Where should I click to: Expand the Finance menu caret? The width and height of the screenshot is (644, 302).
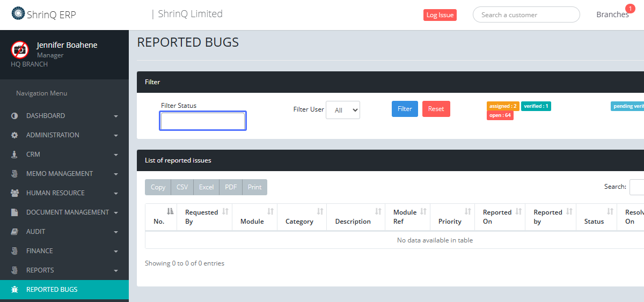coord(116,252)
